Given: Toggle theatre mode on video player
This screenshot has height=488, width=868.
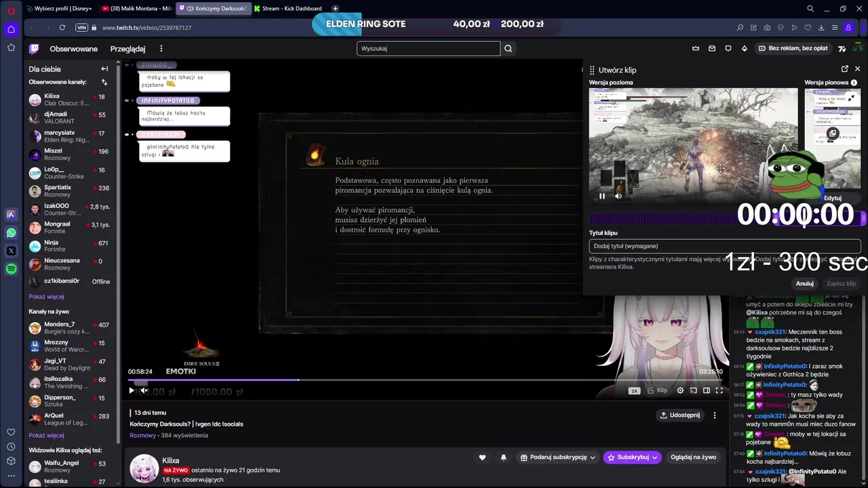Looking at the screenshot, I should pos(706,390).
